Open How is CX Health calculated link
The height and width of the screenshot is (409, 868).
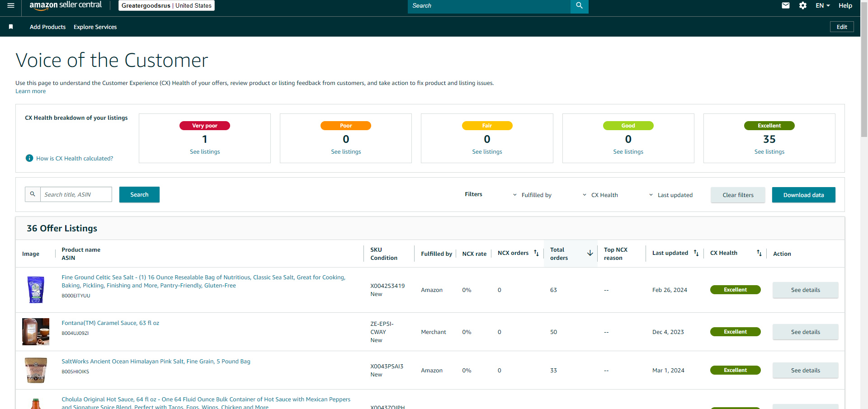(x=75, y=158)
